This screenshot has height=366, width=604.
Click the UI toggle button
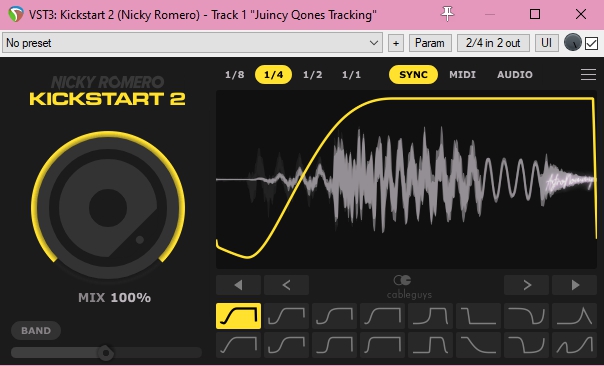click(x=546, y=43)
